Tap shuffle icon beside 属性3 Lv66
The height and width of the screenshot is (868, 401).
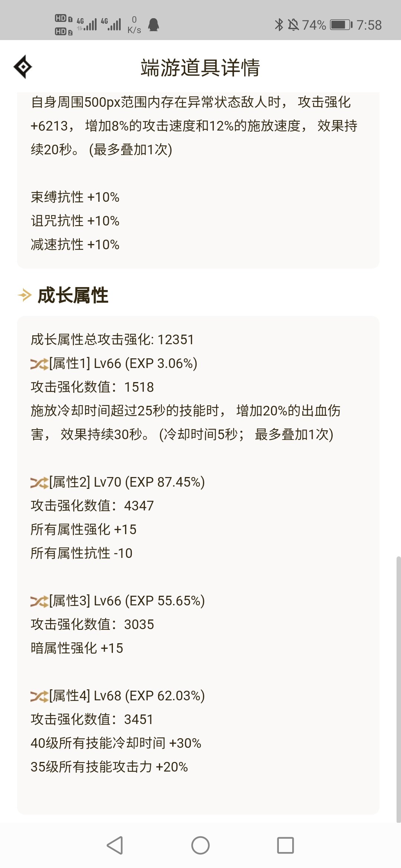tap(39, 601)
